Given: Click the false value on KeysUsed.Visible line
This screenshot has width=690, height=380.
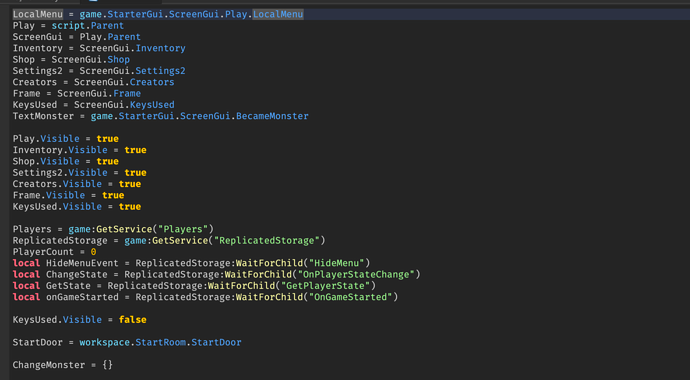Looking at the screenshot, I should [x=132, y=320].
